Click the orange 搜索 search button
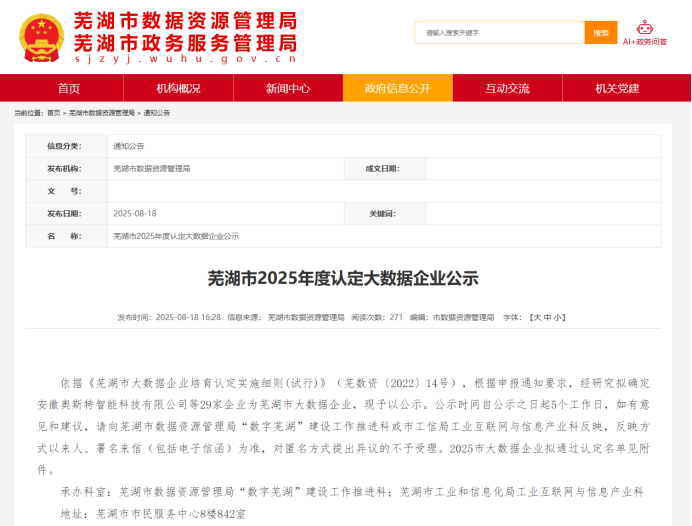 [600, 33]
